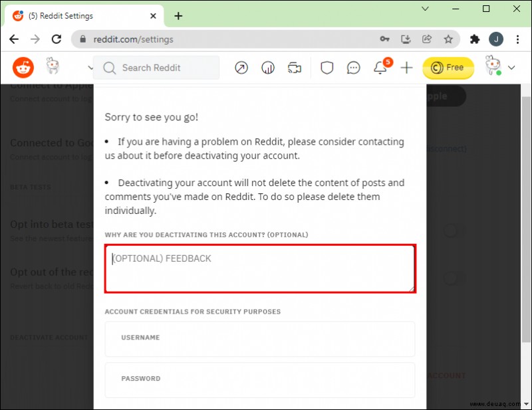
Task: Open the Reddit Live video icon
Action: coord(295,68)
